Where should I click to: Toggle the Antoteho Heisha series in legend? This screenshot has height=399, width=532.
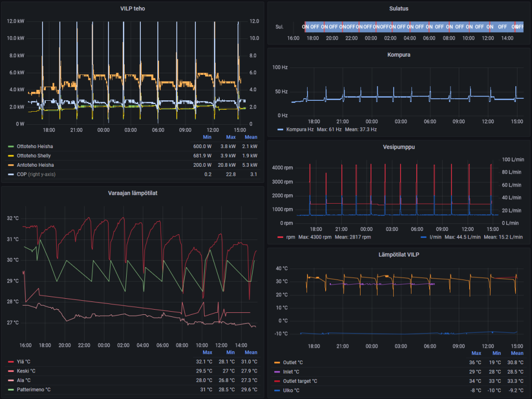point(35,165)
